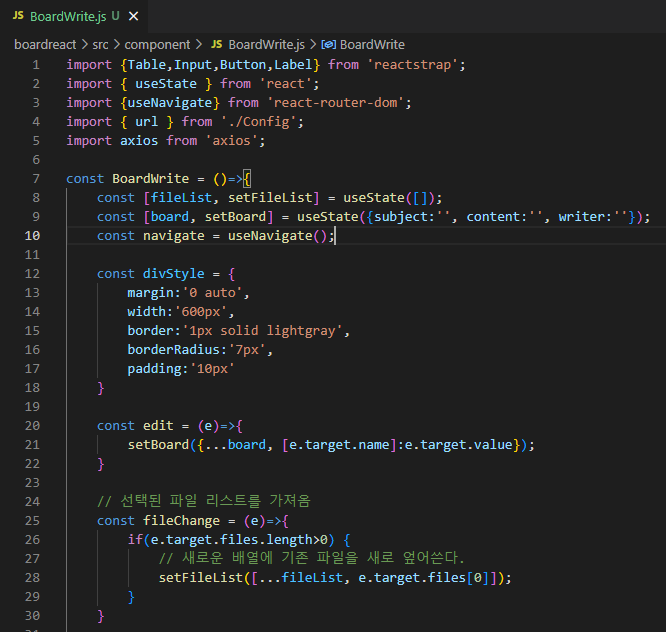
Task: Click '0 auto' margin value
Action: [212, 293]
